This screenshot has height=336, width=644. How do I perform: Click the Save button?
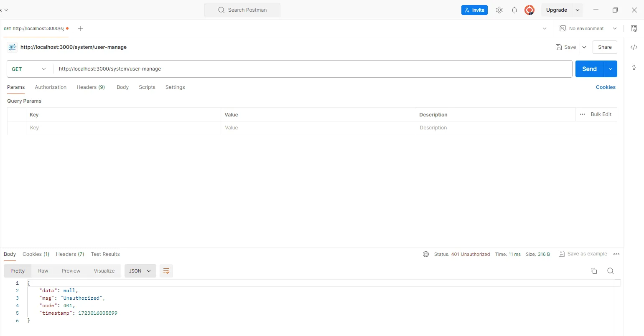(x=565, y=47)
